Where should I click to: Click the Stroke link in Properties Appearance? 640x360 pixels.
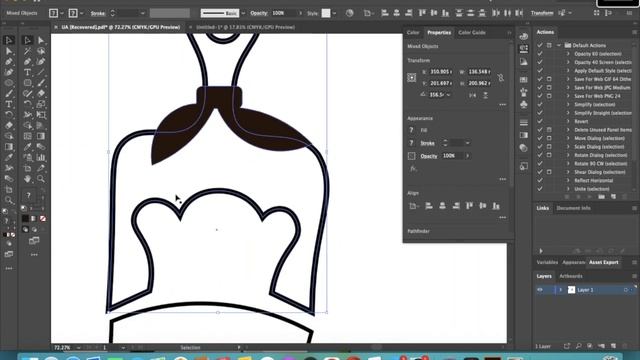coord(427,143)
